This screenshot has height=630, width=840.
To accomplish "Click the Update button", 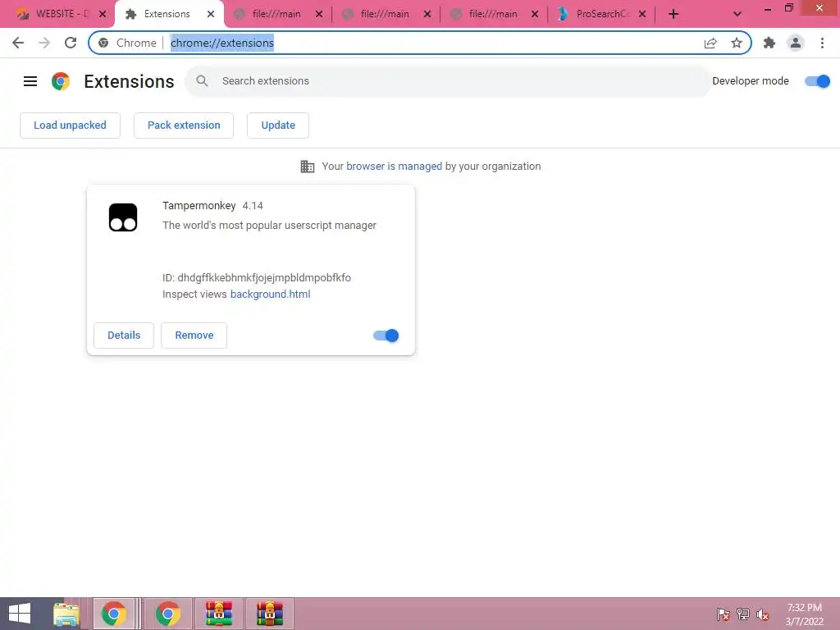I will 278,126.
